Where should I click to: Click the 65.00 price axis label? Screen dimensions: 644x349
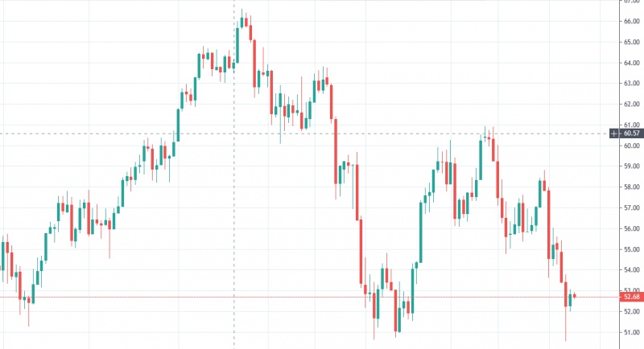pyautogui.click(x=630, y=43)
